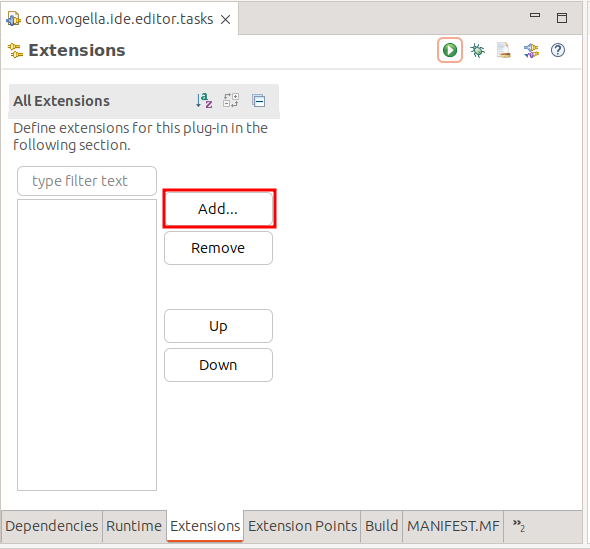The height and width of the screenshot is (549, 590).
Task: Click the Add... button
Action: (218, 208)
